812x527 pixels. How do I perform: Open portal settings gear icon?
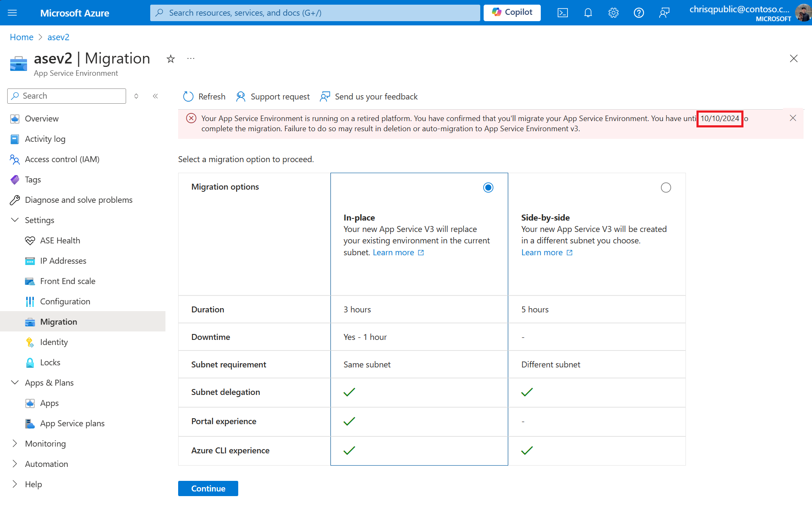[613, 13]
